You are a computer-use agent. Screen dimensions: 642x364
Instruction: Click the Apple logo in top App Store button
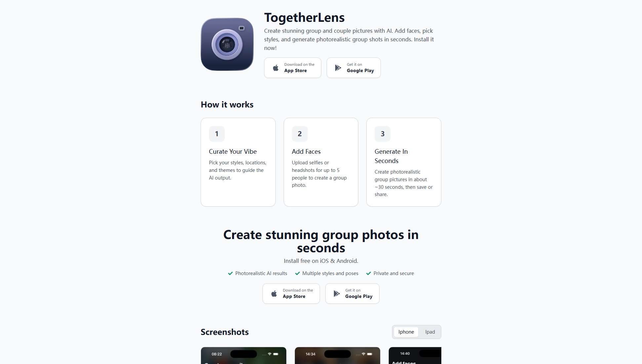click(275, 68)
